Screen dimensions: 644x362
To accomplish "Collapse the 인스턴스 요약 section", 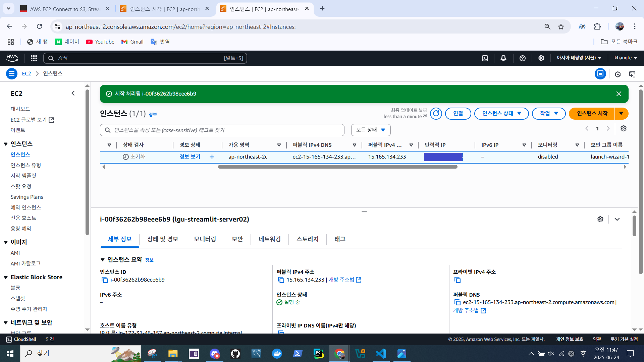I will tap(103, 260).
